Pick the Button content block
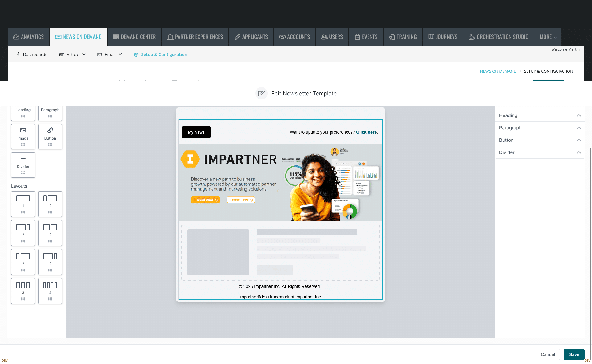Viewport: 592px width, 364px height. 50,137
